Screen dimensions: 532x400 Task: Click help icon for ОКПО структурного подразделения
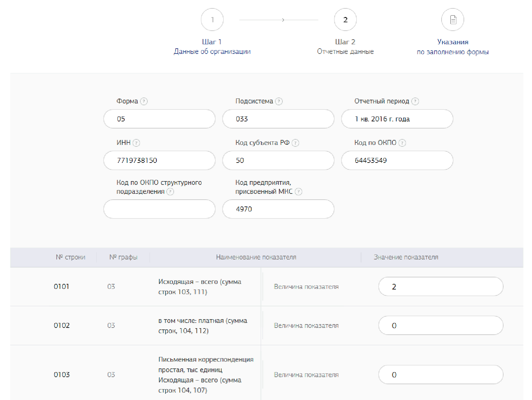coord(170,192)
